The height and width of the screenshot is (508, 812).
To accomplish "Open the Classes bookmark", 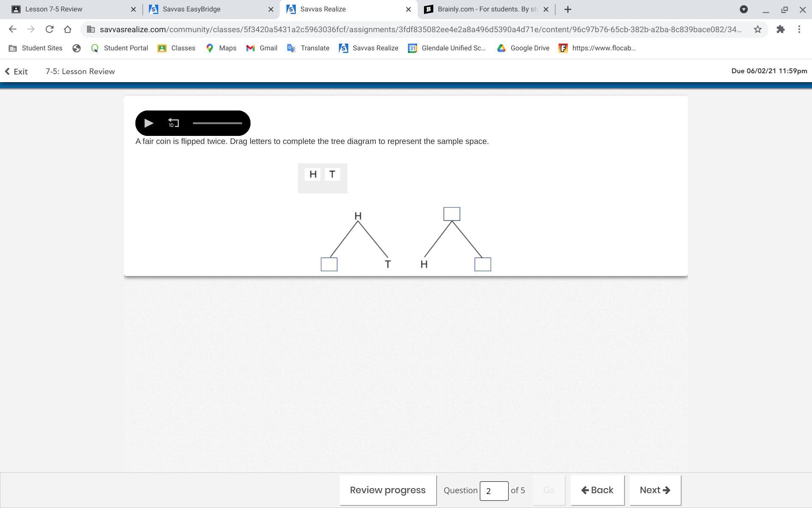I will click(176, 48).
